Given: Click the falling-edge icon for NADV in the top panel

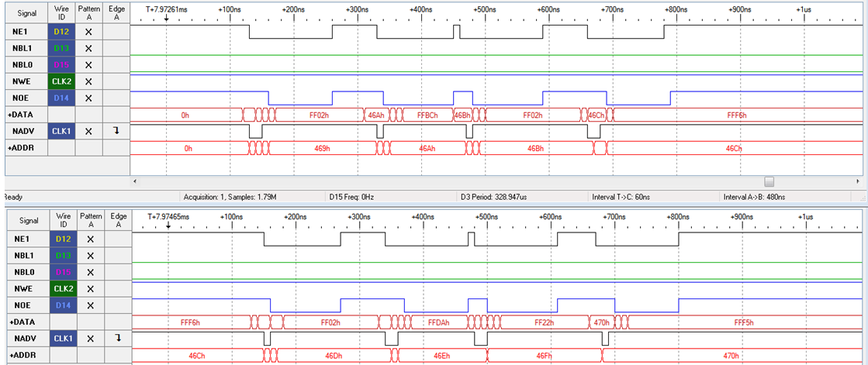Looking at the screenshot, I should pos(117,131).
